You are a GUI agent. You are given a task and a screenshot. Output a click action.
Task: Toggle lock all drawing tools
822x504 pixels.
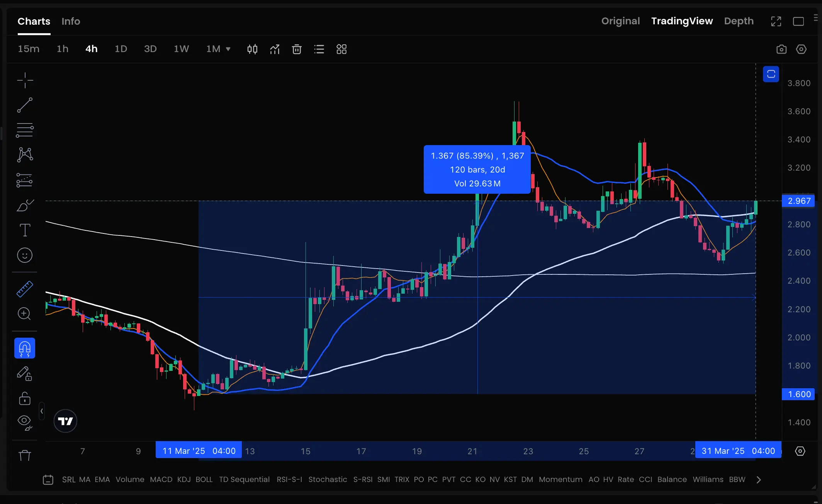point(25,398)
